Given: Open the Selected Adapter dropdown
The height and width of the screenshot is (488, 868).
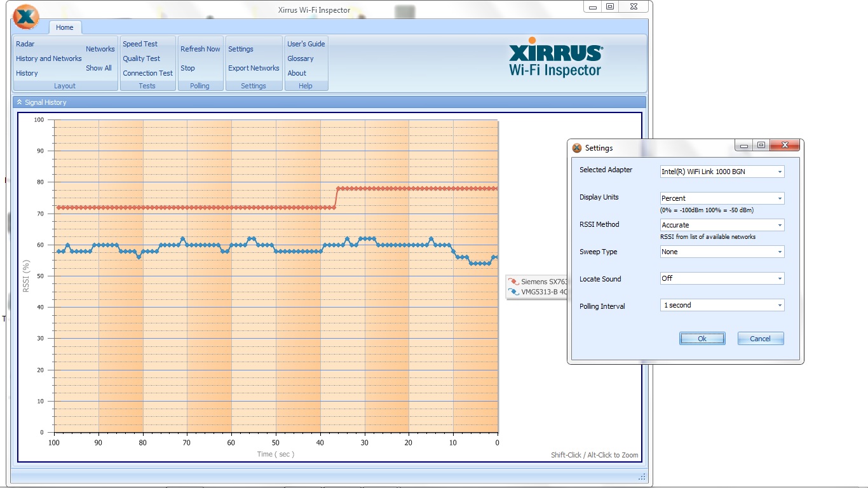Looking at the screenshot, I should (779, 172).
